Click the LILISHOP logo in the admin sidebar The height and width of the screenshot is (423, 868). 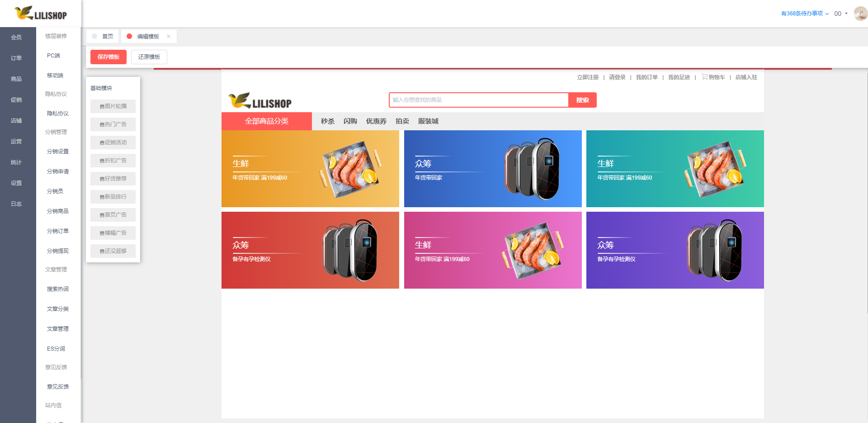(x=41, y=14)
